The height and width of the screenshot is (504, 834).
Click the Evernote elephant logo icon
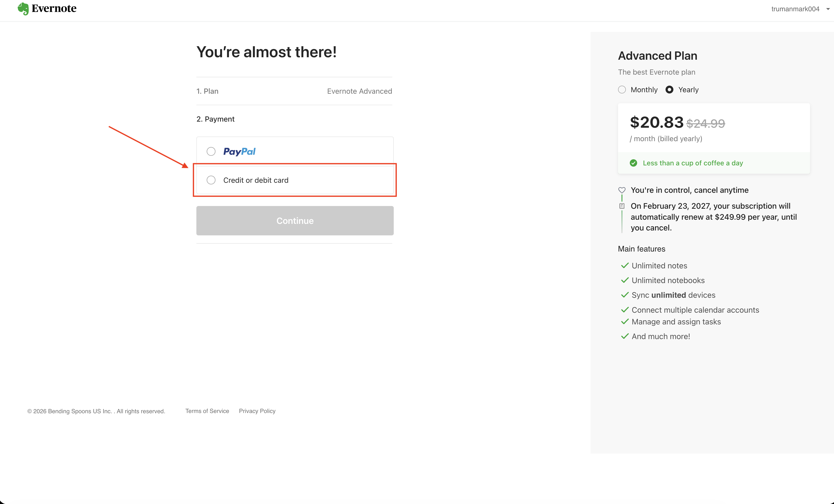coord(23,9)
